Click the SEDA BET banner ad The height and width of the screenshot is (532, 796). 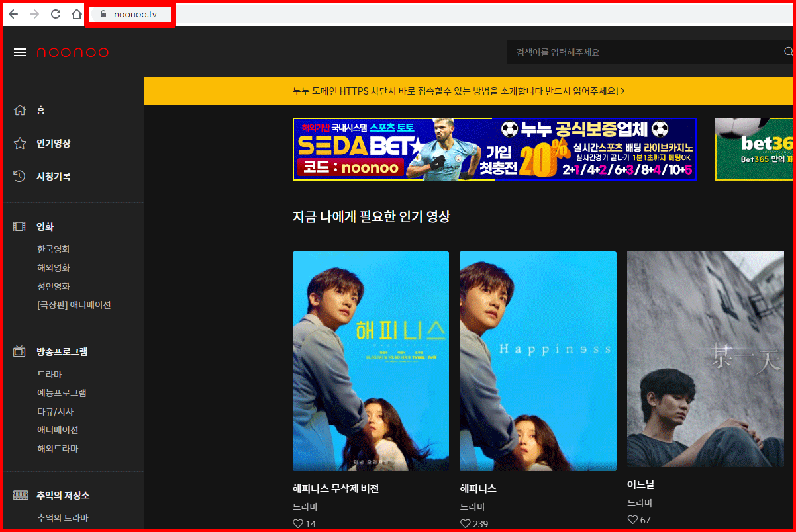tap(494, 149)
